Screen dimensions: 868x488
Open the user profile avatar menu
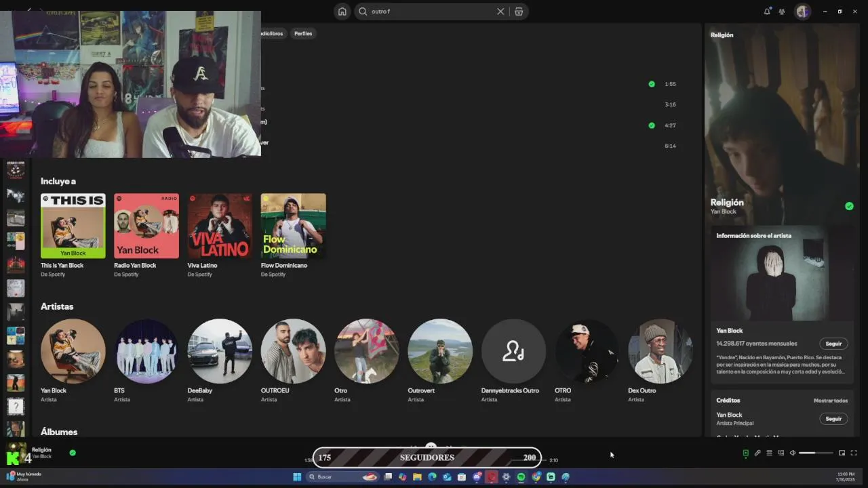[802, 12]
